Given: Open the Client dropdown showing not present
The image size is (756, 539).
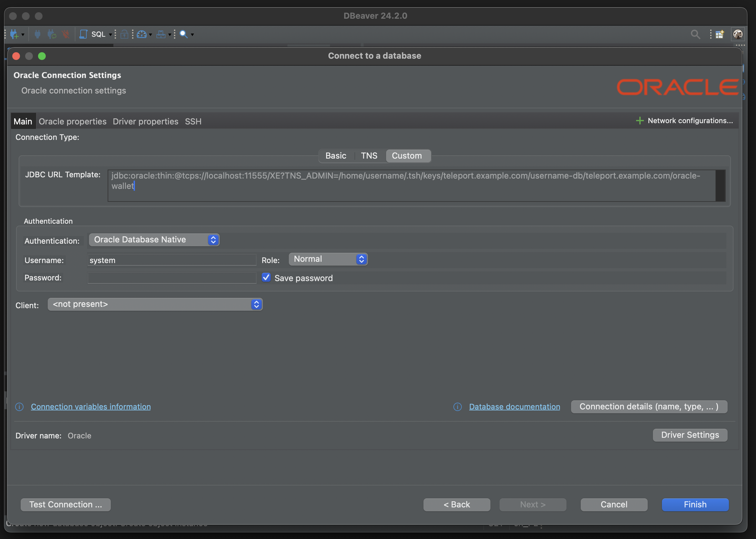Looking at the screenshot, I should pos(155,304).
